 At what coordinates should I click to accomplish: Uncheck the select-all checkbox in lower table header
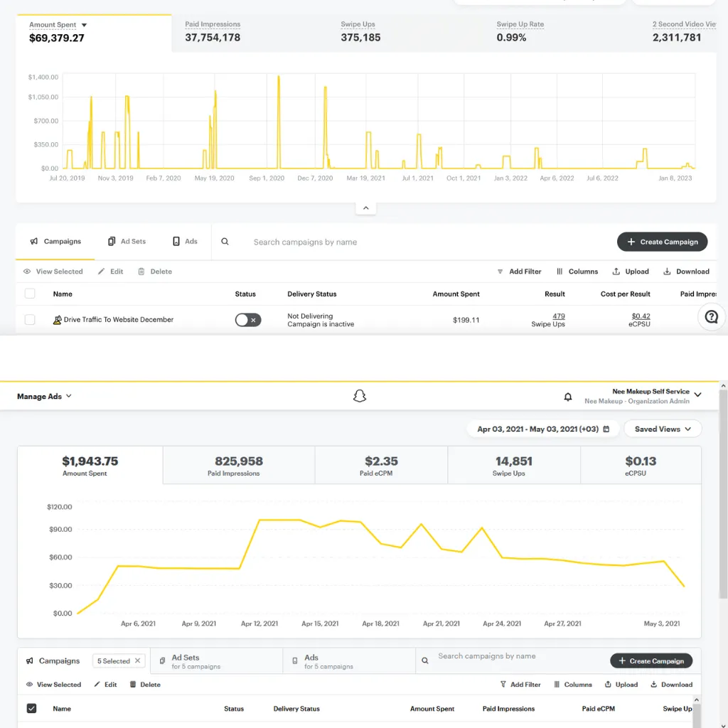(x=31, y=709)
